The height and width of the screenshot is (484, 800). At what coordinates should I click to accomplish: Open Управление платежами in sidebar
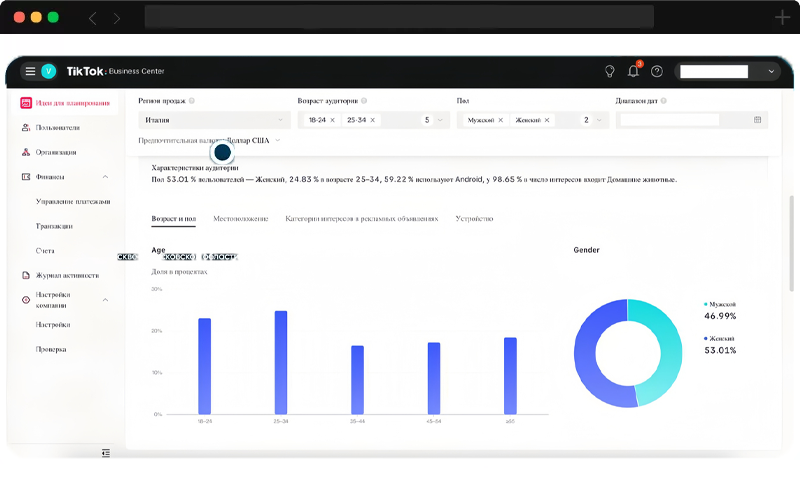tap(73, 201)
